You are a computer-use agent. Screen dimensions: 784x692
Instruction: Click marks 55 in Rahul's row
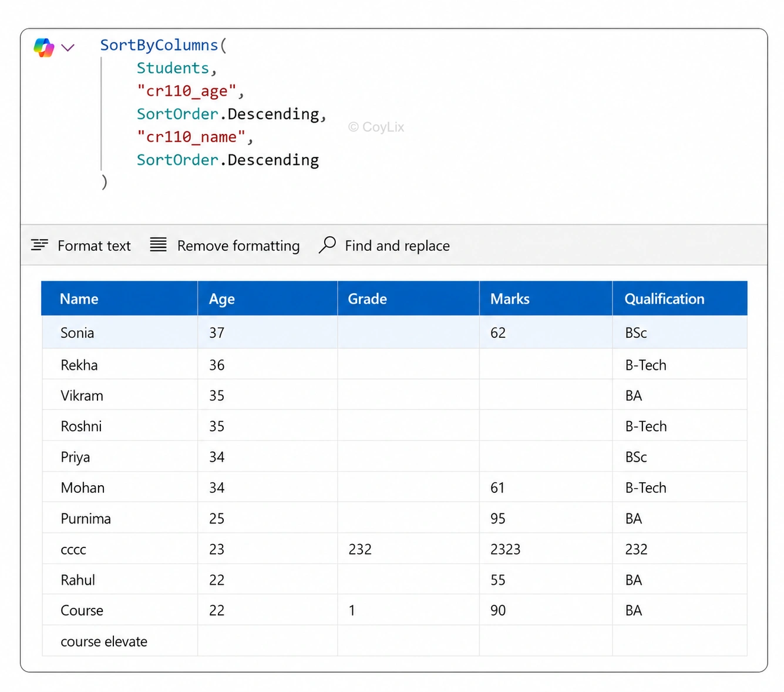498,580
